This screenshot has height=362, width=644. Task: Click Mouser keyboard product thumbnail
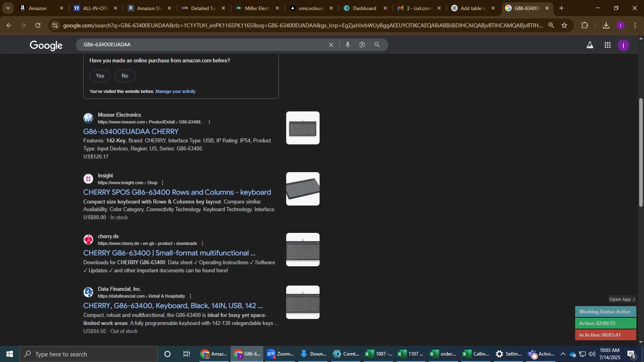pos(303,128)
